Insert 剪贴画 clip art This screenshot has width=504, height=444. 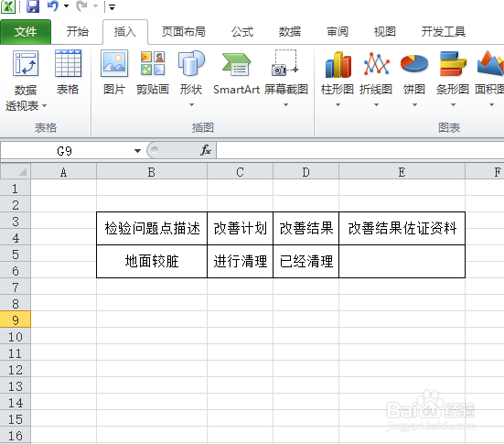pyautogui.click(x=153, y=72)
